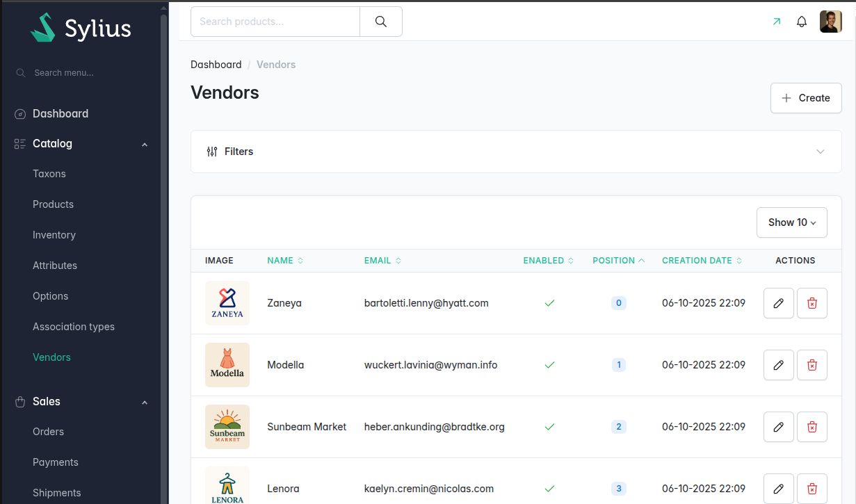
Task: Open the Sunbeam Market logo thumbnail
Action: [227, 427]
